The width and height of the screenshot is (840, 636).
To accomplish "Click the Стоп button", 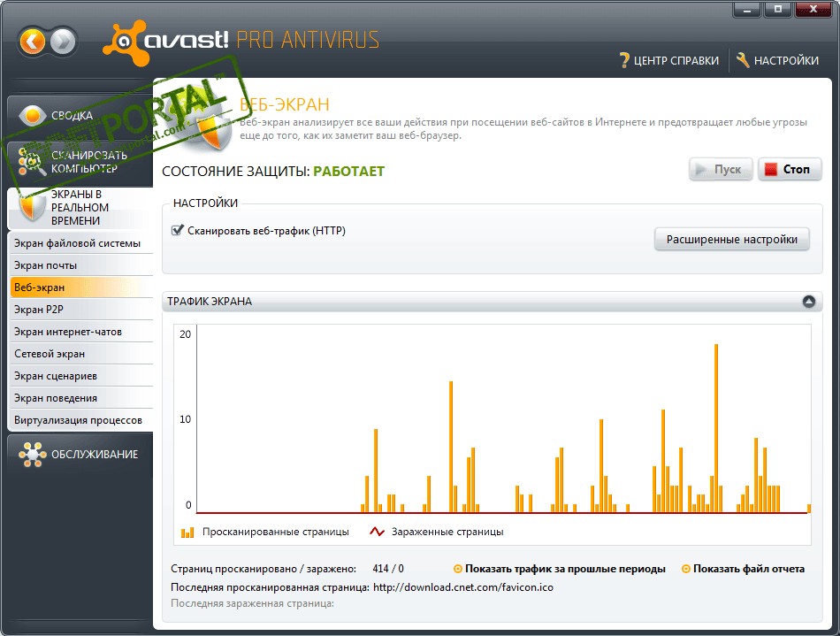I will click(790, 169).
